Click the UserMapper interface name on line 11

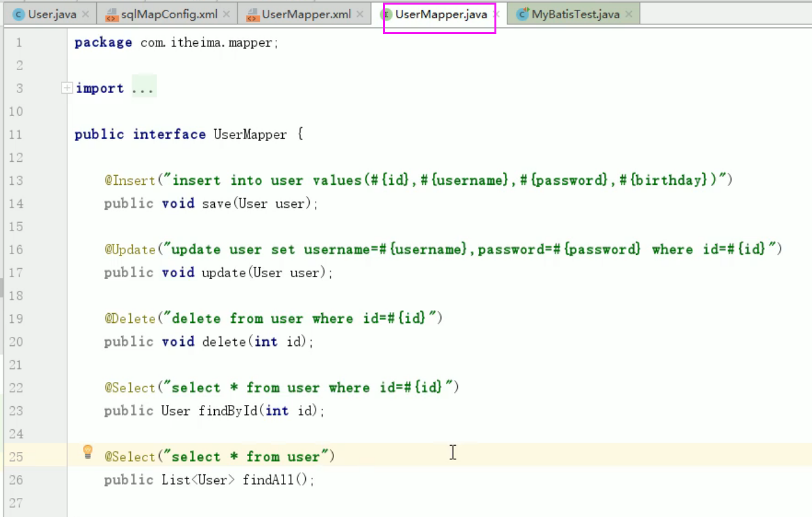(x=250, y=134)
